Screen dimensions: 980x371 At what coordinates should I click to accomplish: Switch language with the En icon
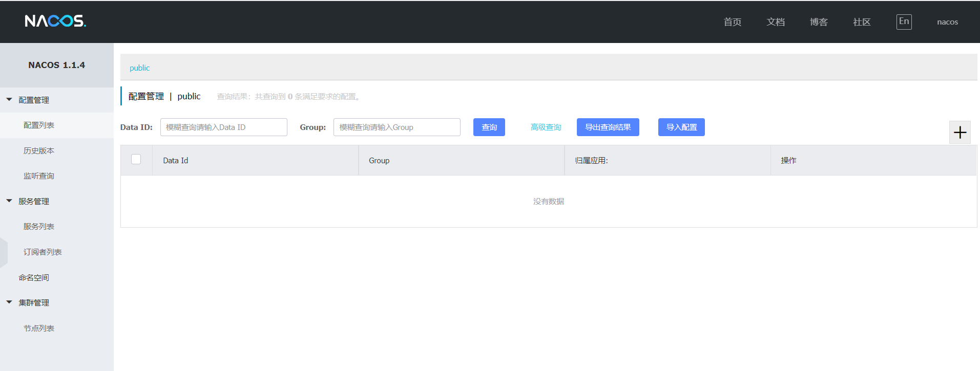pos(904,21)
